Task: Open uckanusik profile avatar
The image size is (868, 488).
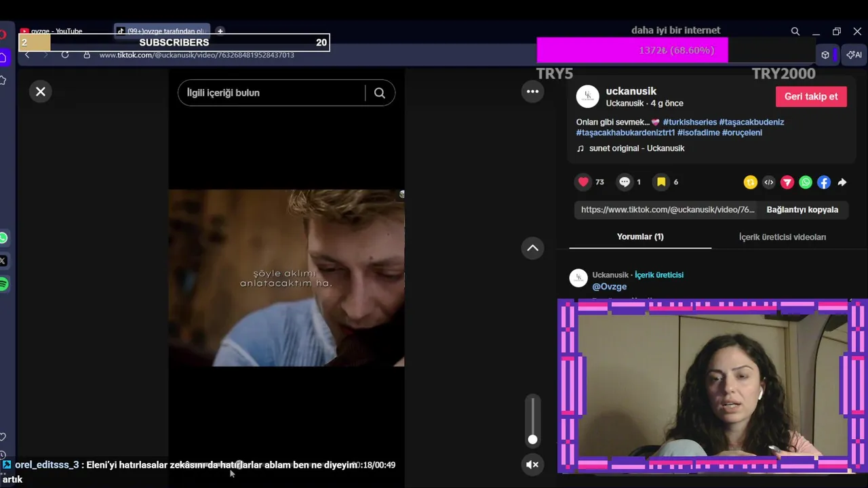Action: coord(587,96)
